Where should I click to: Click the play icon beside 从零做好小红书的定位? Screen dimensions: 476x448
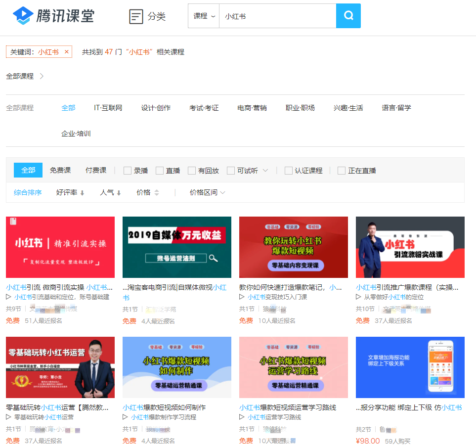point(358,297)
